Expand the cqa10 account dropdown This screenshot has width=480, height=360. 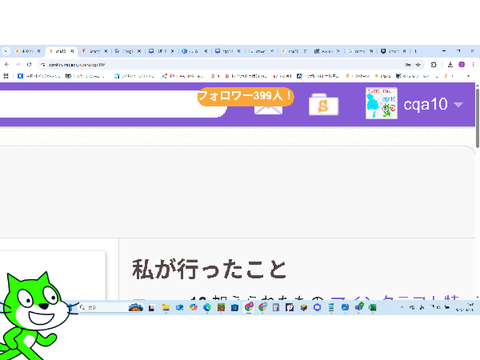pos(459,105)
